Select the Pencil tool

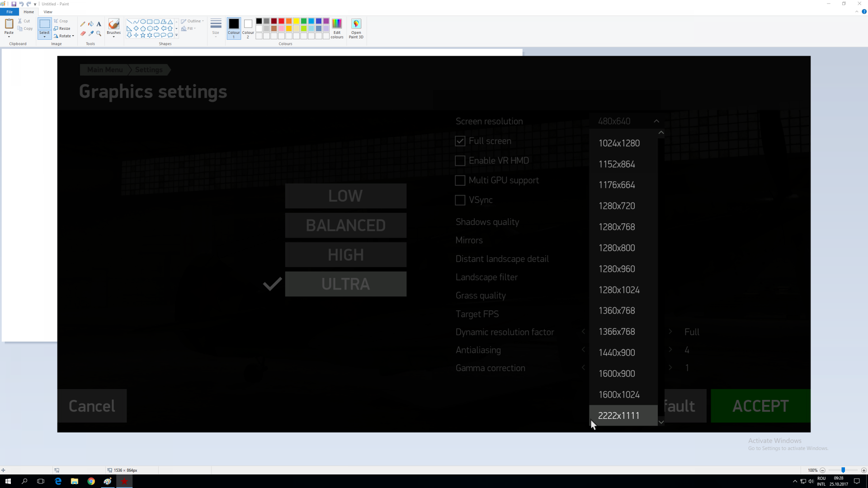[83, 24]
